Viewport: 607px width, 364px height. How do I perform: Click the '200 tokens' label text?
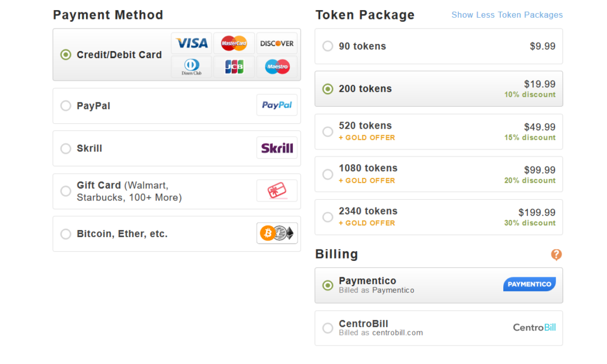click(365, 89)
